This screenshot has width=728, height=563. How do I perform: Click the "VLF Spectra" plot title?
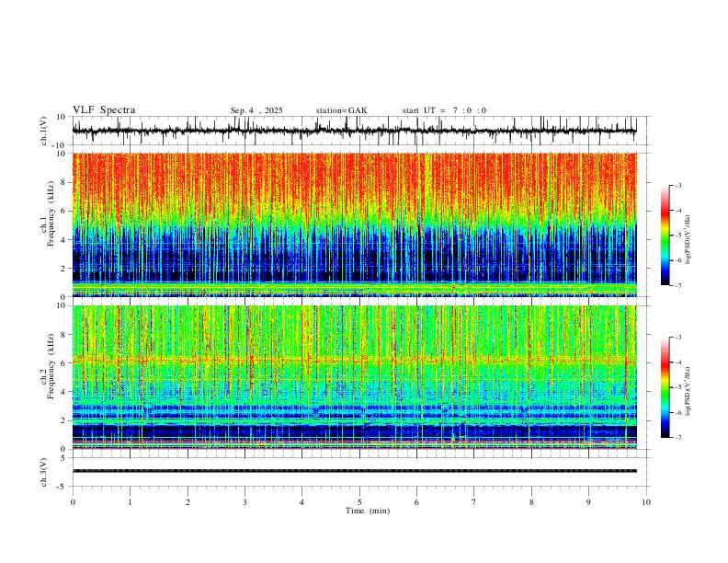pyautogui.click(x=104, y=110)
